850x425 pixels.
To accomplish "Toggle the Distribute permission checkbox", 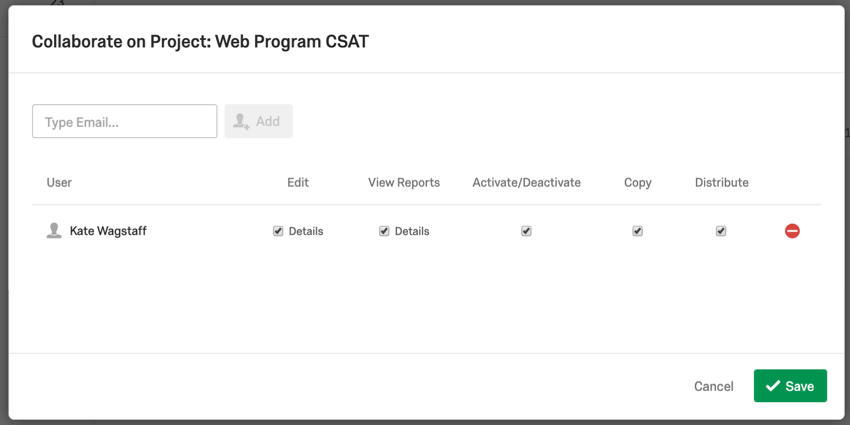I will 720,231.
